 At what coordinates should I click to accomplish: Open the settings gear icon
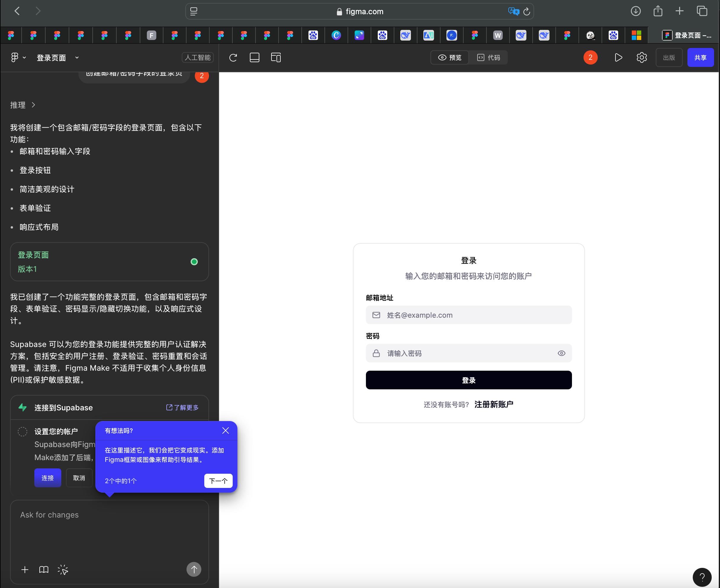click(642, 57)
